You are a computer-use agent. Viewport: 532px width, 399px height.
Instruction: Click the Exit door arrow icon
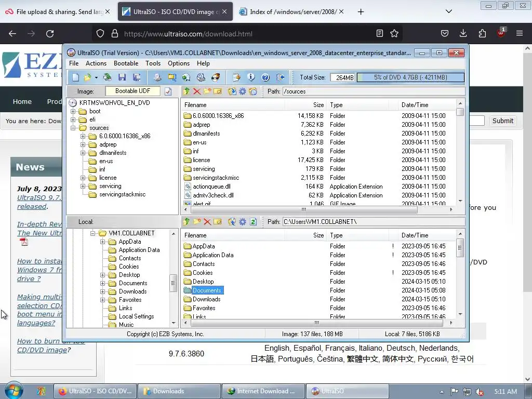(x=280, y=78)
